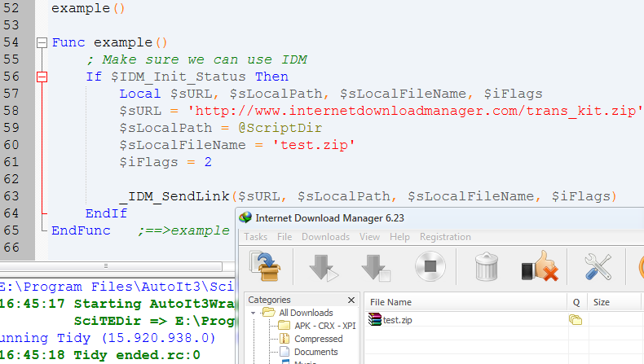Click the APK - CRX - XPI folder icon
The height and width of the screenshot is (364, 644).
285,326
